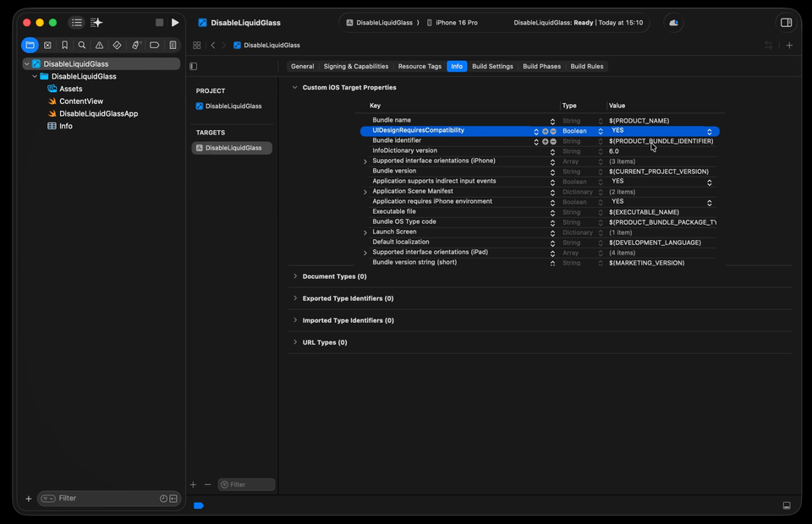Open the Source Control navigator icon
Screen dimensions: 812x524
(47, 45)
